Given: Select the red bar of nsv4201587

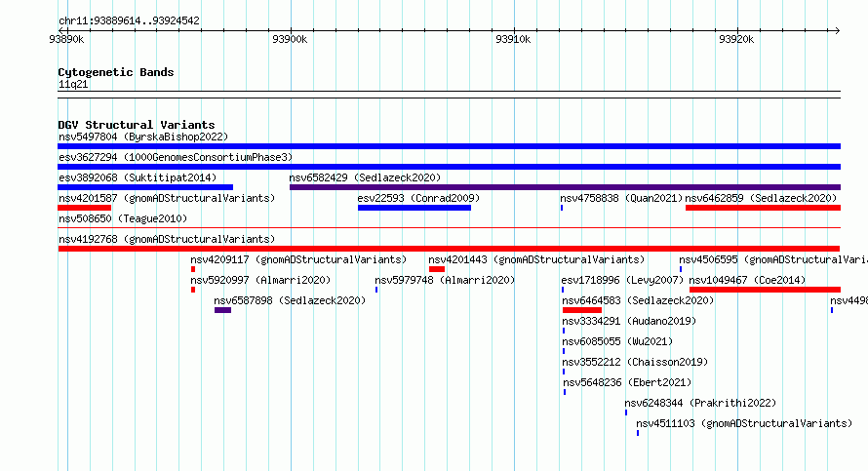Looking at the screenshot, I should click(84, 208).
